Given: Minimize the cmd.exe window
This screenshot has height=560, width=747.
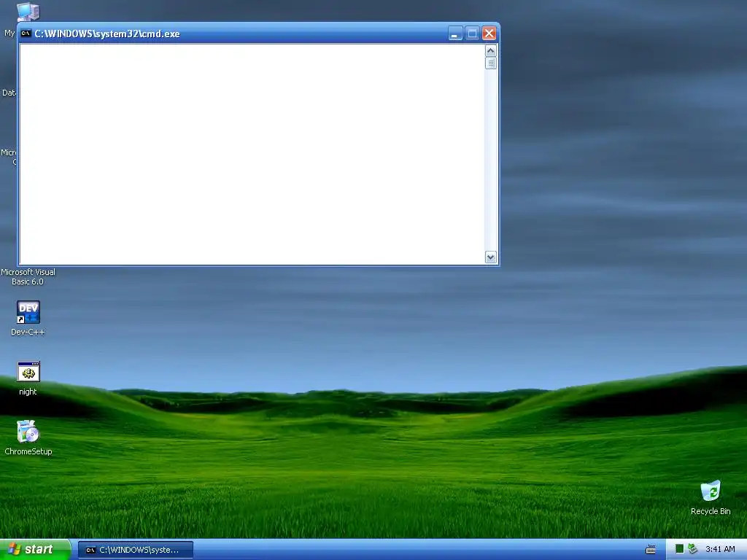Looking at the screenshot, I should (x=455, y=34).
